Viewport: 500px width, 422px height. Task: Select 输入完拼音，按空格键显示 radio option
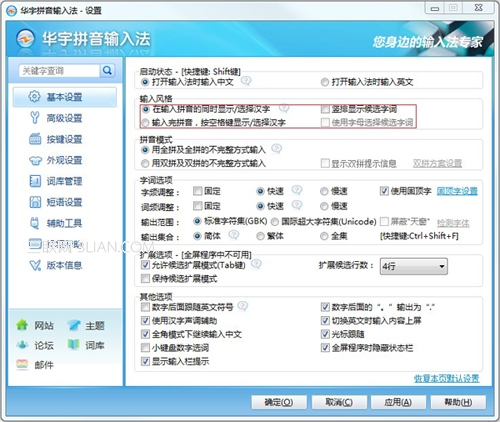tap(145, 123)
